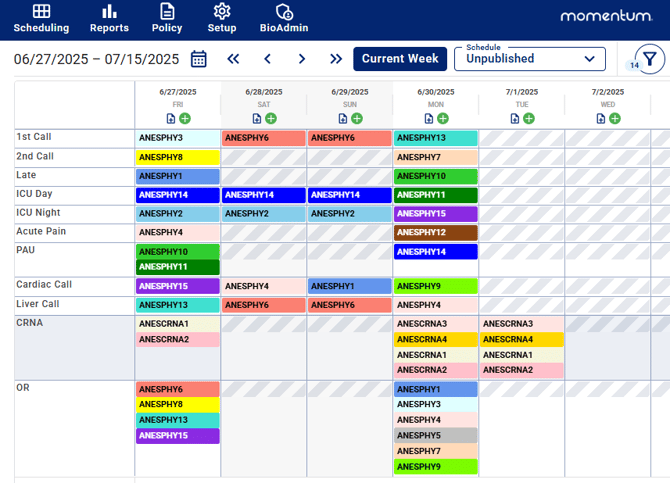Click green add icon under 7/1/2025
670x483 pixels.
pyautogui.click(x=529, y=118)
